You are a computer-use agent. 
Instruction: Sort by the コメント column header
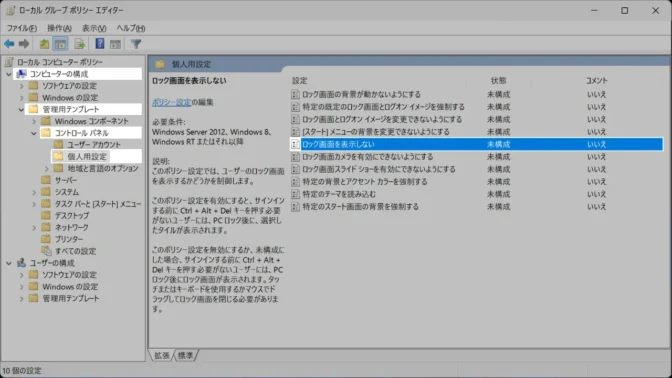coord(597,80)
